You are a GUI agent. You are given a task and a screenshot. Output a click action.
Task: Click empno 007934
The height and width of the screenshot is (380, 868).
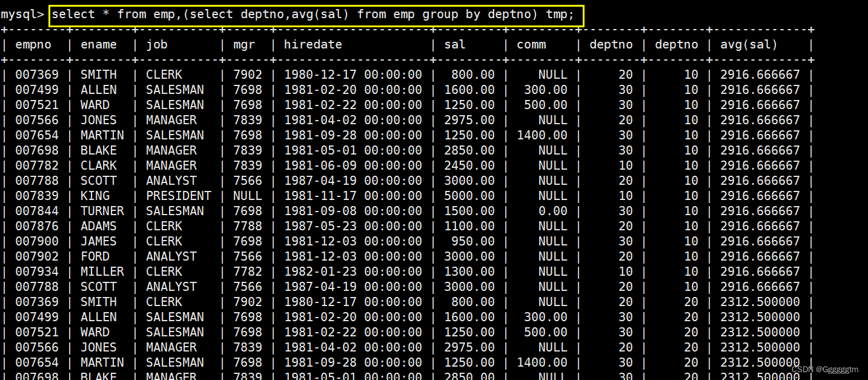click(x=37, y=272)
